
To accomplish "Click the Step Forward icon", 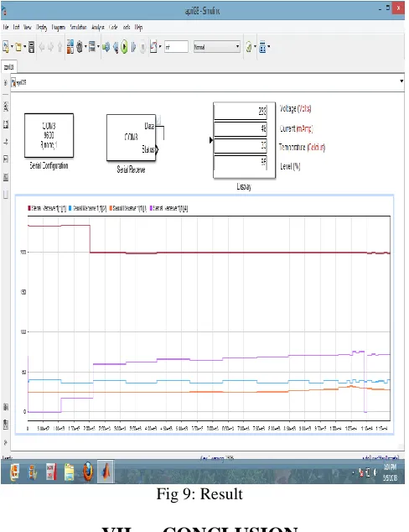I will point(133,47).
